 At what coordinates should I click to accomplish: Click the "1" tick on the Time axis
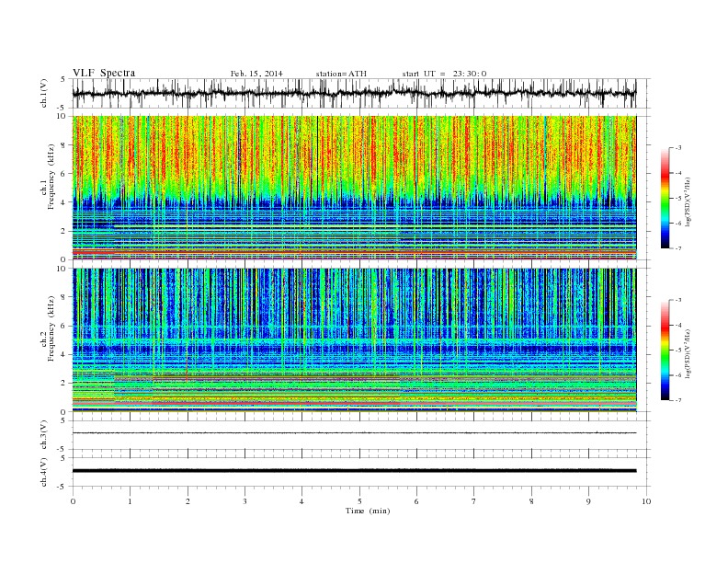(130, 501)
